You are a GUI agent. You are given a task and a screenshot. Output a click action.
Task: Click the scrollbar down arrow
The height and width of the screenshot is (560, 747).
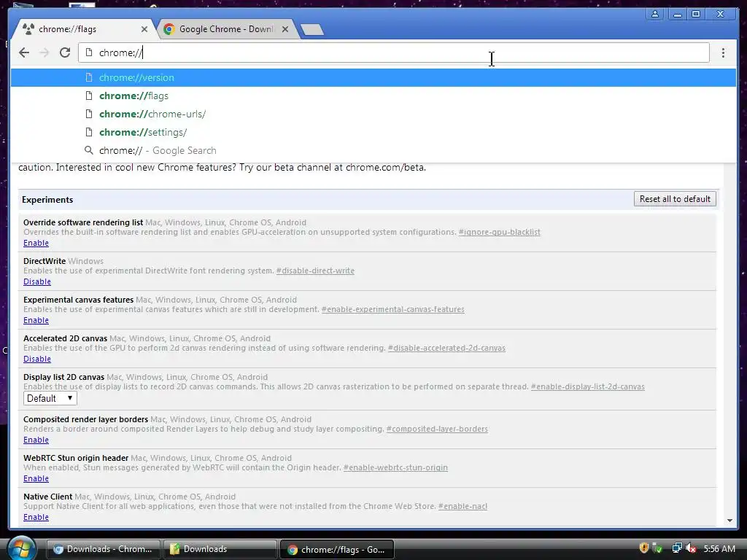[x=729, y=521]
